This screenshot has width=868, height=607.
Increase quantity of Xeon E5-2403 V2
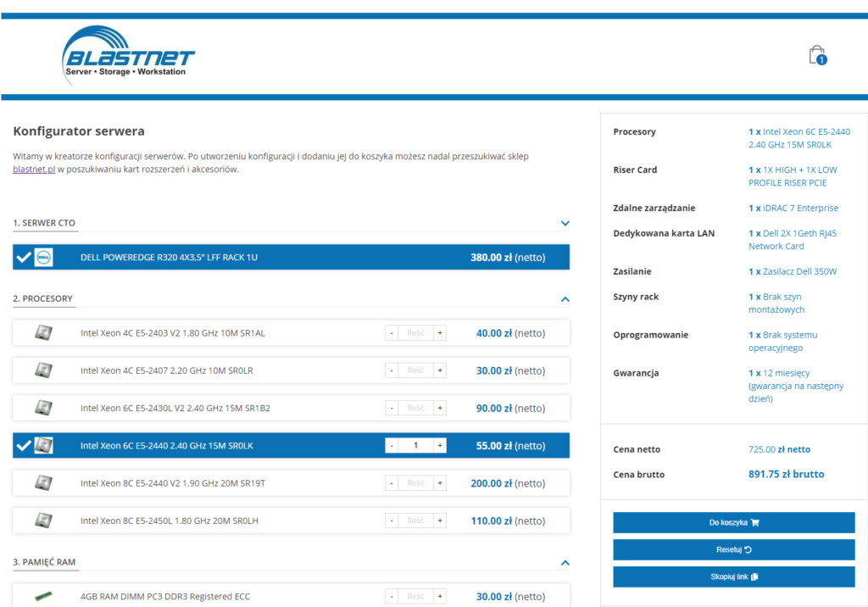point(440,333)
